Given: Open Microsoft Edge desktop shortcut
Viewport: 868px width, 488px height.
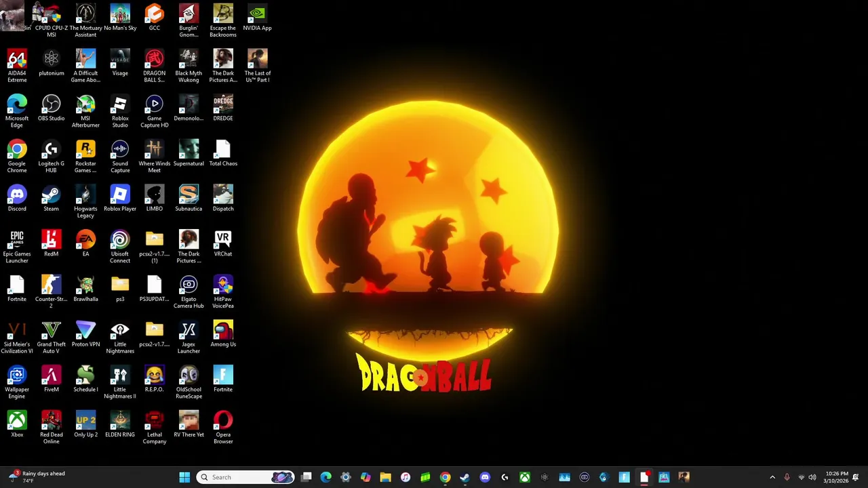Looking at the screenshot, I should [x=17, y=110].
